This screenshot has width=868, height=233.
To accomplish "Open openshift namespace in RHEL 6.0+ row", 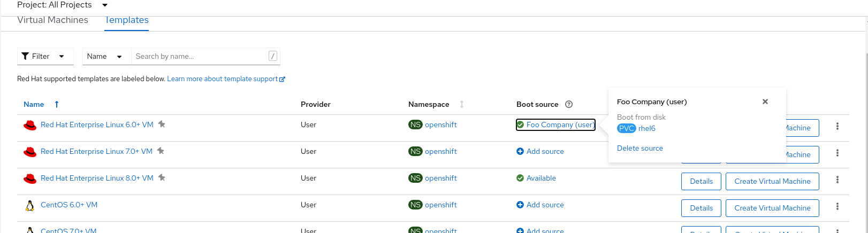I will [441, 125].
